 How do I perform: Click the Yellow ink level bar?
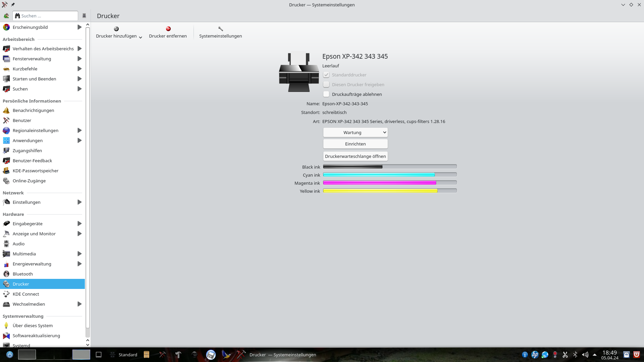pyautogui.click(x=390, y=191)
